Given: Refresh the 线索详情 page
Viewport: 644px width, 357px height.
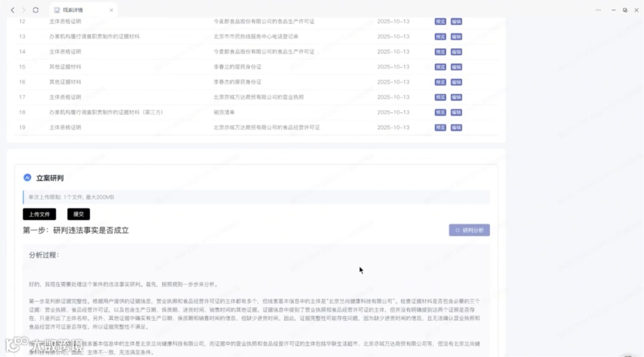Looking at the screenshot, I should [x=35, y=9].
